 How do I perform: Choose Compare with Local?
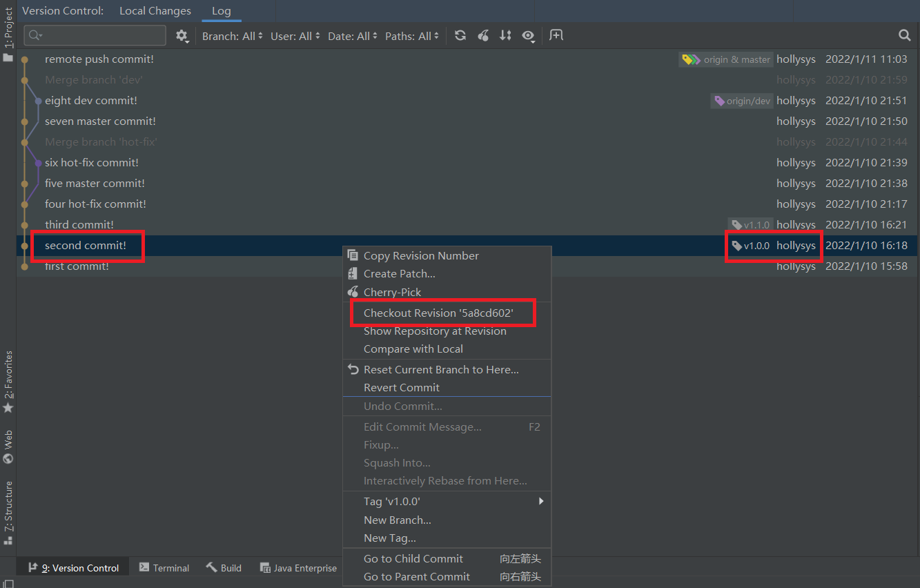click(447, 349)
